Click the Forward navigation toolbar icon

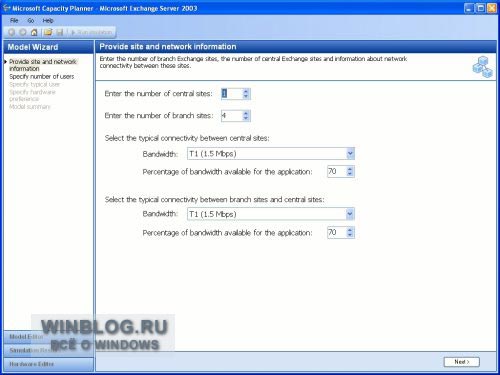click(x=23, y=32)
